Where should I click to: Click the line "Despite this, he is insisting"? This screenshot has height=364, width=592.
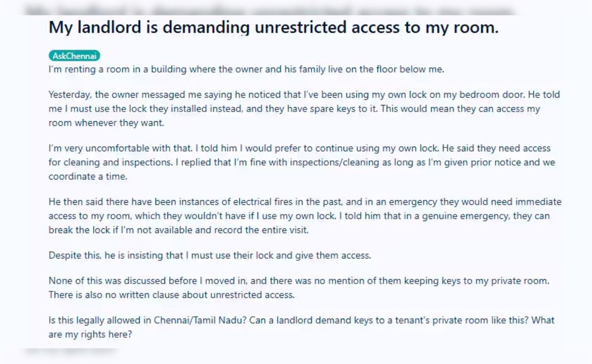(209, 255)
